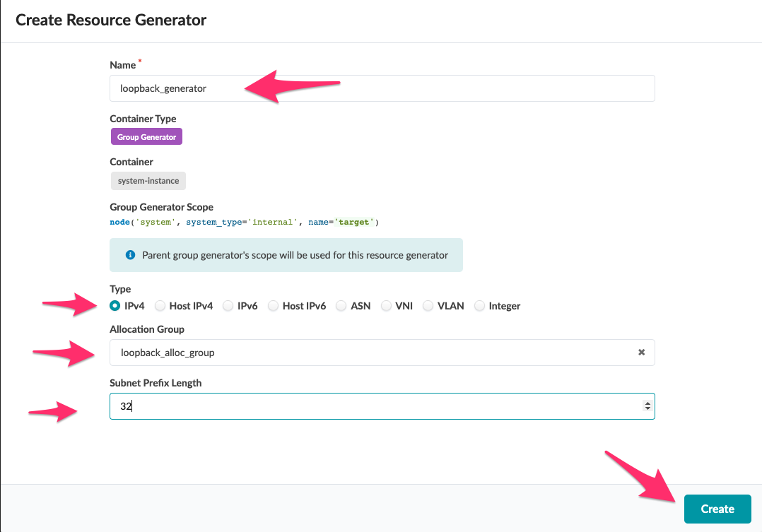Select the VLAN type
The width and height of the screenshot is (762, 532).
click(428, 305)
